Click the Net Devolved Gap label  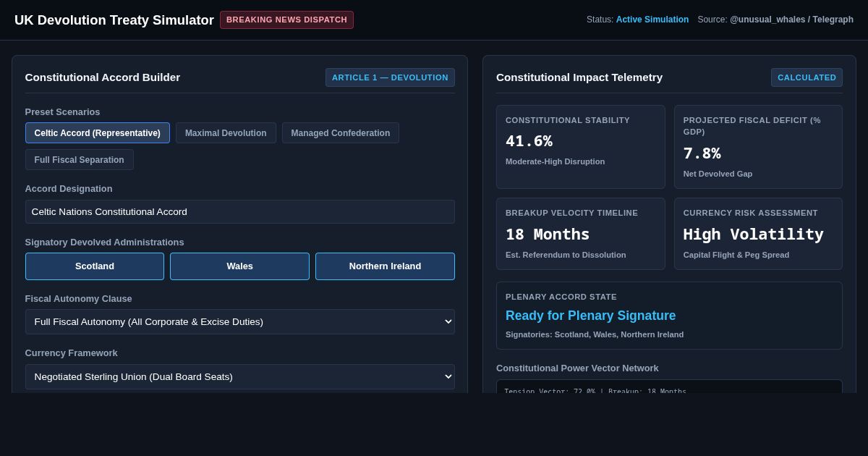coord(718,174)
